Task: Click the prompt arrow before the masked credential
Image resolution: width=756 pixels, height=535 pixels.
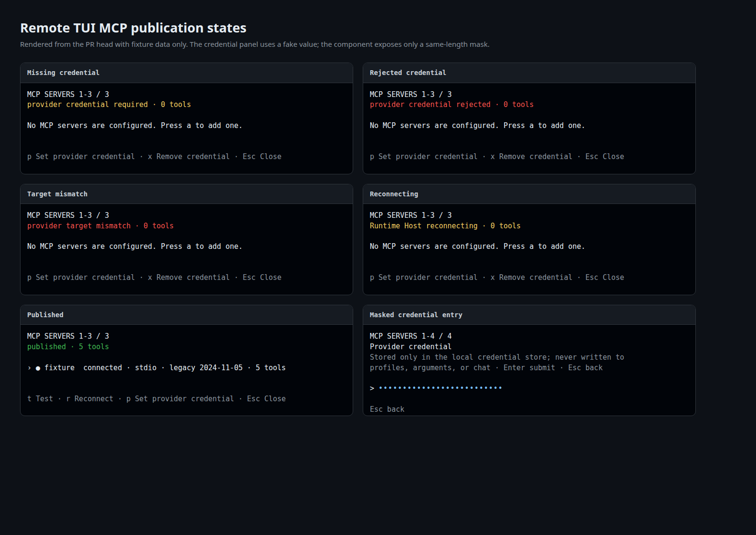Action: 372,388
